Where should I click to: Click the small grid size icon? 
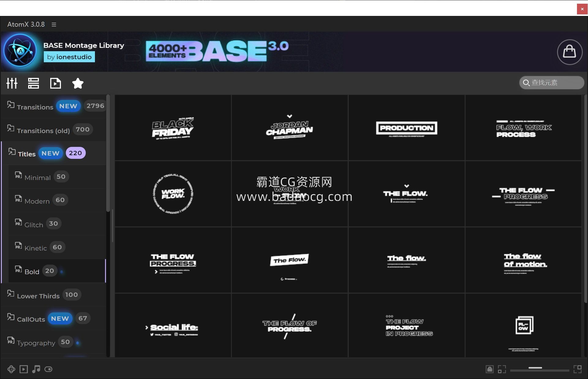(502, 369)
